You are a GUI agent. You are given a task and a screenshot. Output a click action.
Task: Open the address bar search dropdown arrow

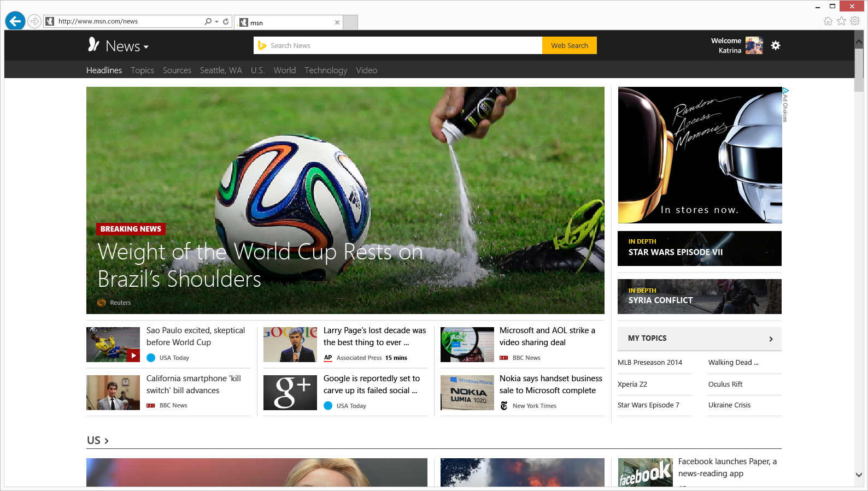217,21
